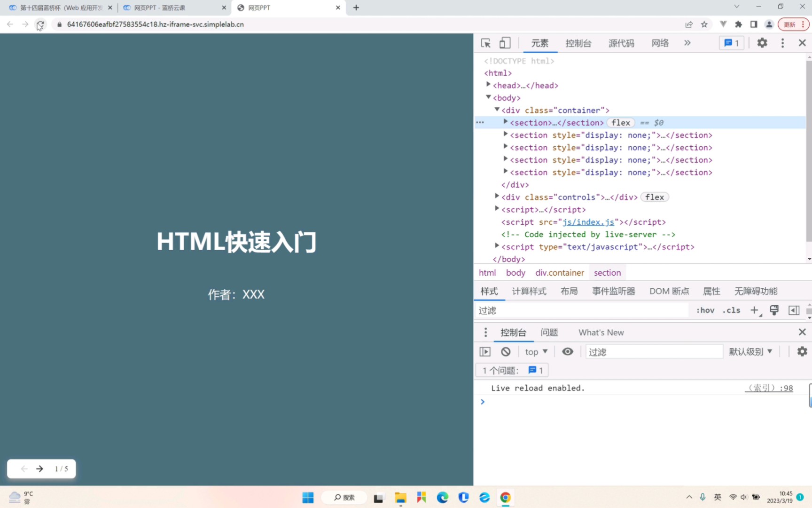Switch to the 控制台 top tab
The image size is (812, 508).
(x=578, y=43)
